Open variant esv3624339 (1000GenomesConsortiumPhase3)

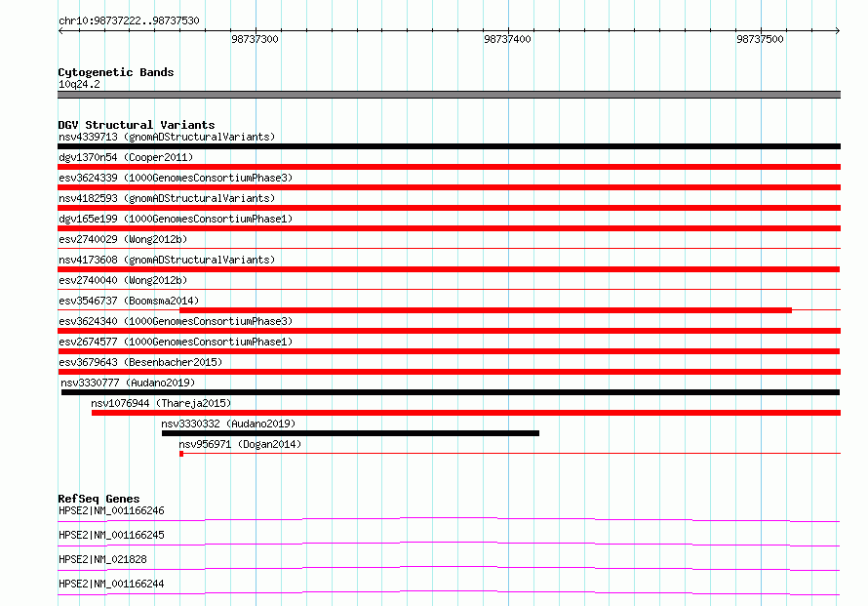[x=176, y=178]
